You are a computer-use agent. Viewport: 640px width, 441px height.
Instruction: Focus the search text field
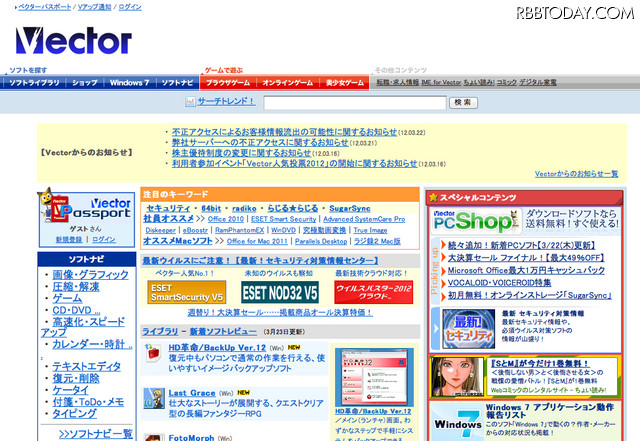point(355,102)
